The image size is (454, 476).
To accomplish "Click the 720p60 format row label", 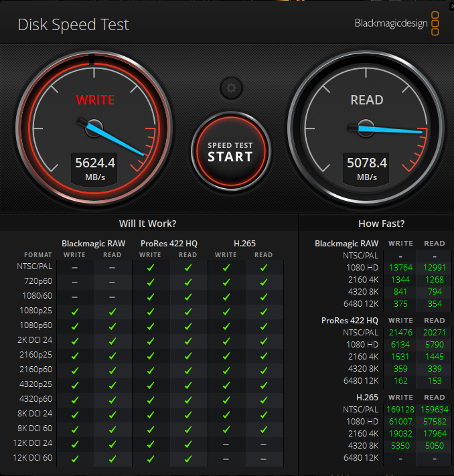I will (x=38, y=281).
